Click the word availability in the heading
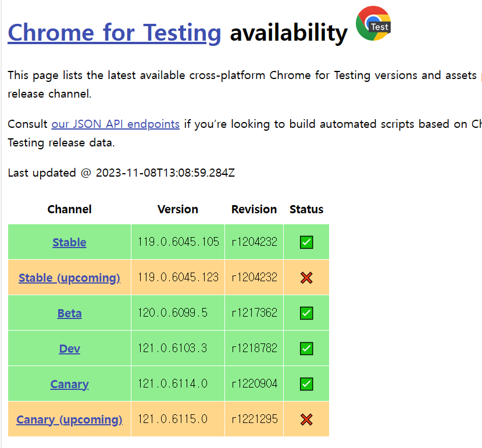Screen dimensions: 482x448 288,33
